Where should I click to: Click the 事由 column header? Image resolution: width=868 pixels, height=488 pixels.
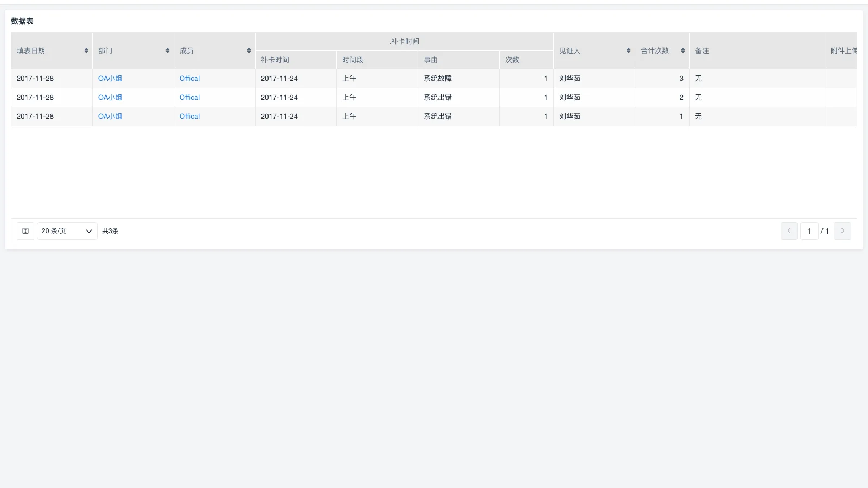(431, 60)
